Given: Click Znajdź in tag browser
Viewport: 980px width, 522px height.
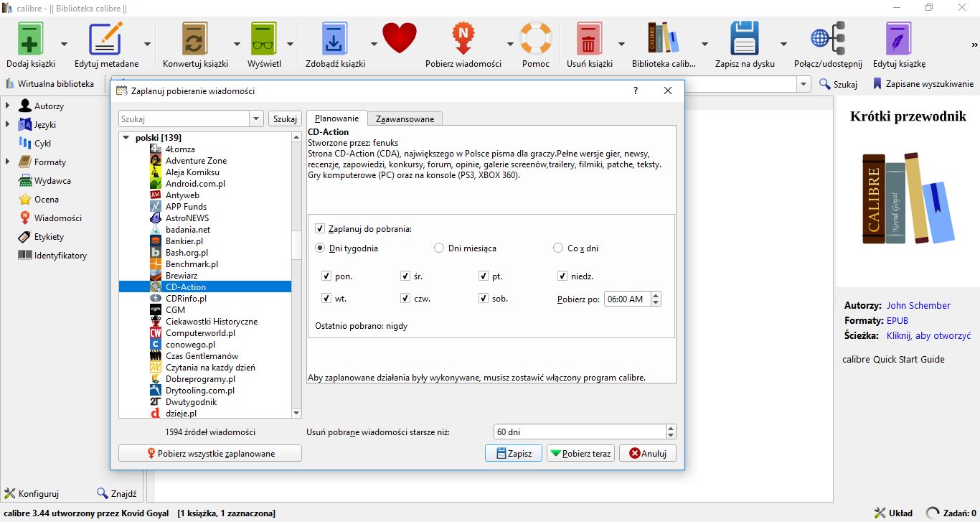Looking at the screenshot, I should pyautogui.click(x=116, y=493).
